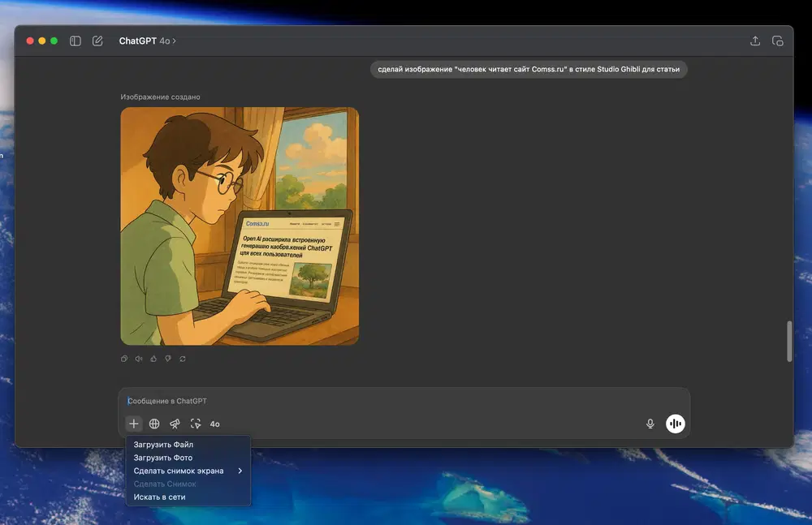The height and width of the screenshot is (525, 812).
Task: Launch voice mode with the white waveform button
Action: tap(676, 424)
